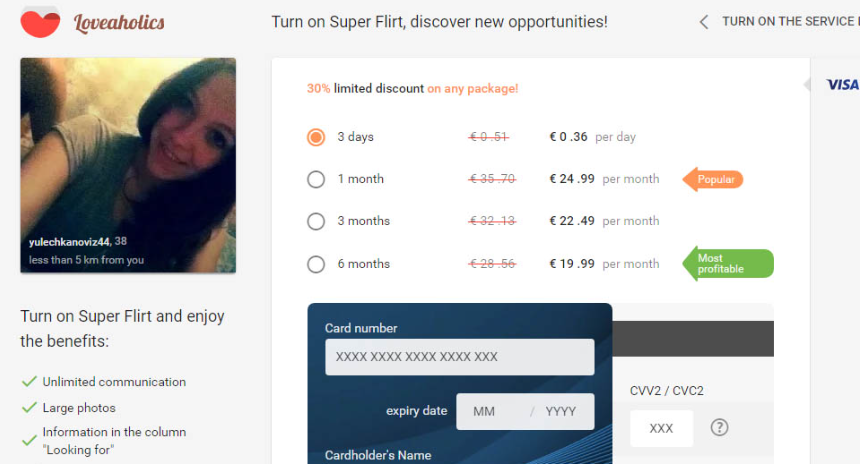The height and width of the screenshot is (464, 863).
Task: Click the VISA card logo
Action: tap(843, 85)
